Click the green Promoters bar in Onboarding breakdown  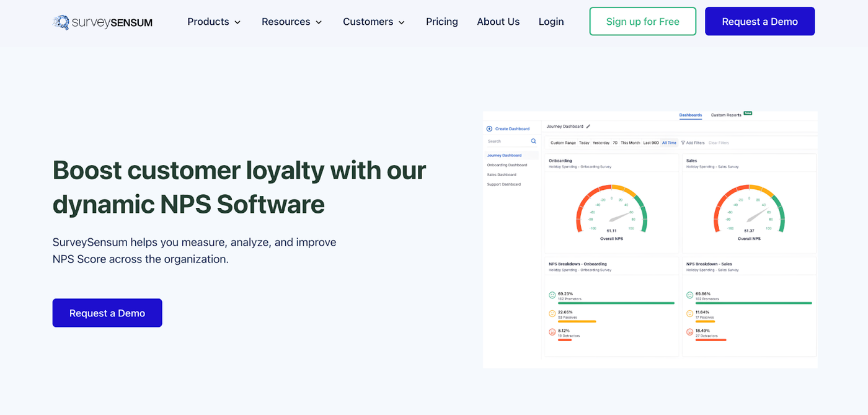616,303
